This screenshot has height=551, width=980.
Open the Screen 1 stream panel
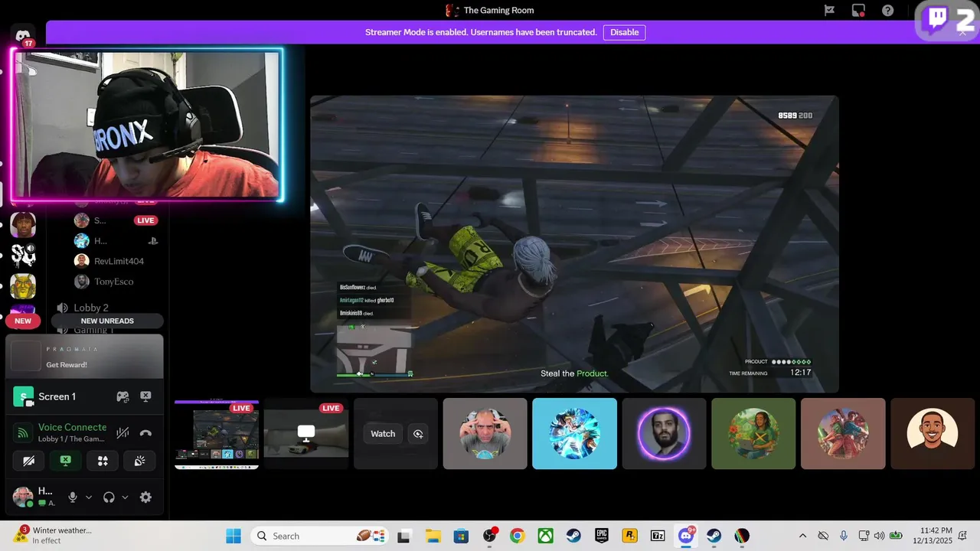click(57, 396)
